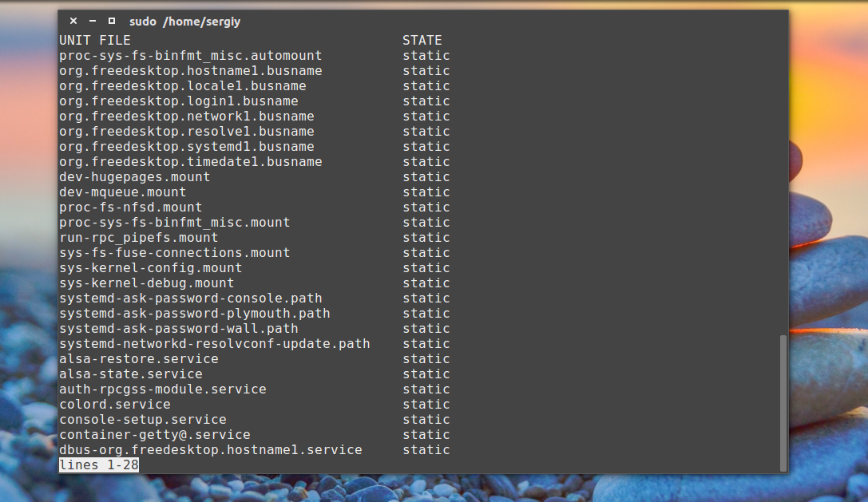
Task: Click the sys-kernel-debug.mount entry
Action: click(x=146, y=283)
